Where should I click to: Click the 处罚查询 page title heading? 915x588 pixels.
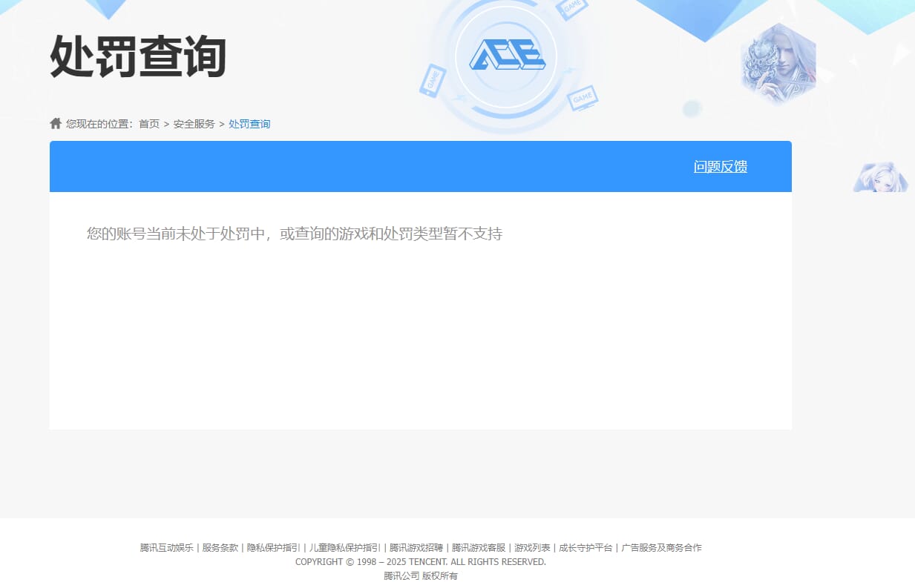138,57
